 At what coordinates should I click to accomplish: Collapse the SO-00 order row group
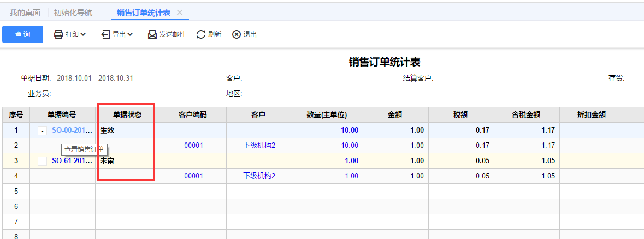point(42,130)
